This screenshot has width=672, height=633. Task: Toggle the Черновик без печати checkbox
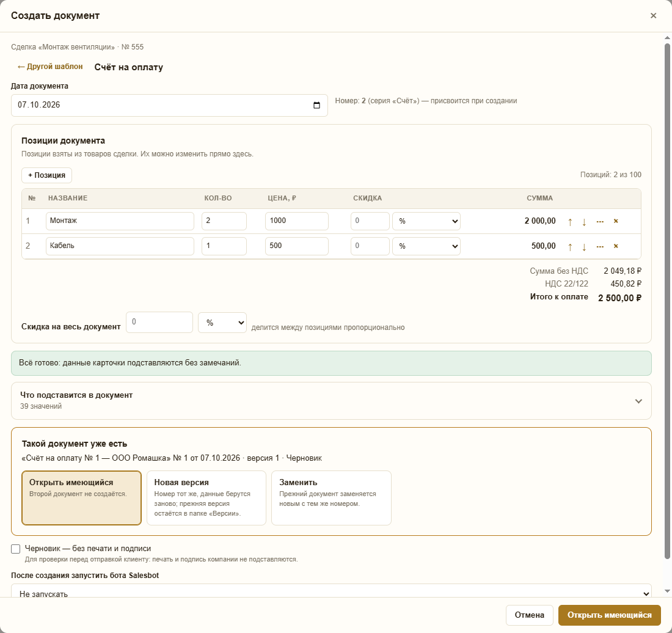(x=16, y=549)
